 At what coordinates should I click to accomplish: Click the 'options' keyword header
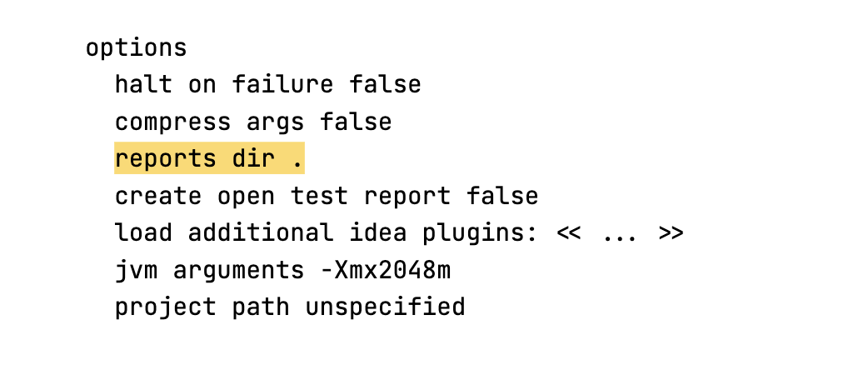click(x=136, y=47)
